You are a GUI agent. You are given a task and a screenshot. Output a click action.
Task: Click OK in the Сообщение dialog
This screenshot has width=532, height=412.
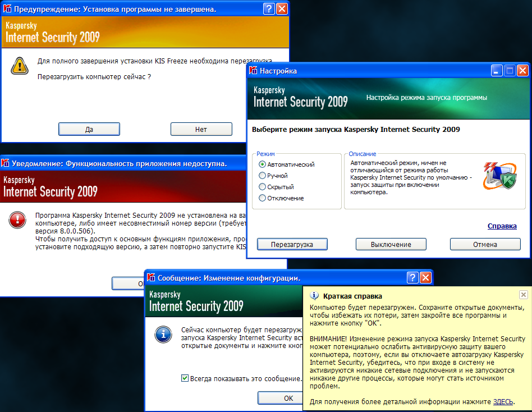click(280, 398)
